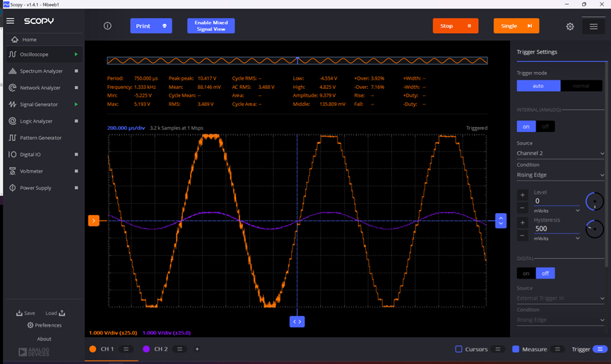The width and height of the screenshot is (611, 364).
Task: Open the Network Analyzer instrument
Action: 44,88
